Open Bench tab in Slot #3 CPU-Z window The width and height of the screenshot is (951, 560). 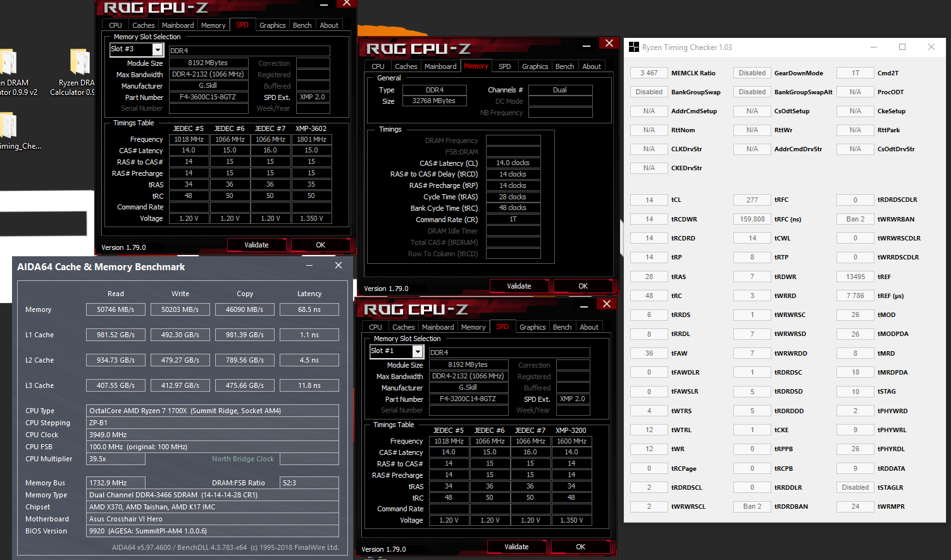pos(302,25)
